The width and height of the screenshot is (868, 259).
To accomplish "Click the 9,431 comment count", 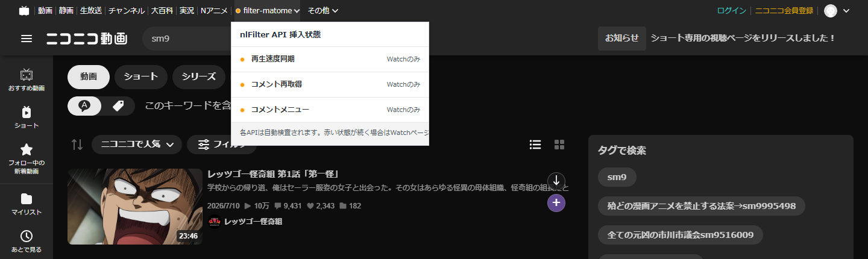I will click(288, 206).
